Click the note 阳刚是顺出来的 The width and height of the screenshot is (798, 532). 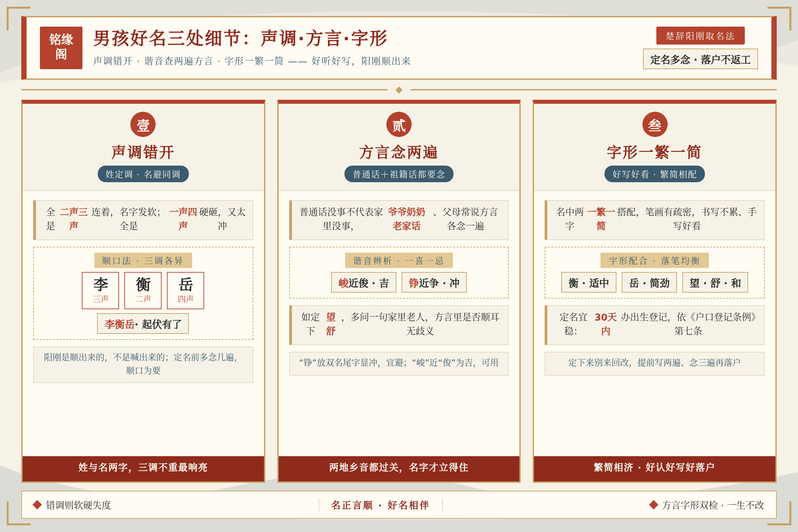(143, 365)
